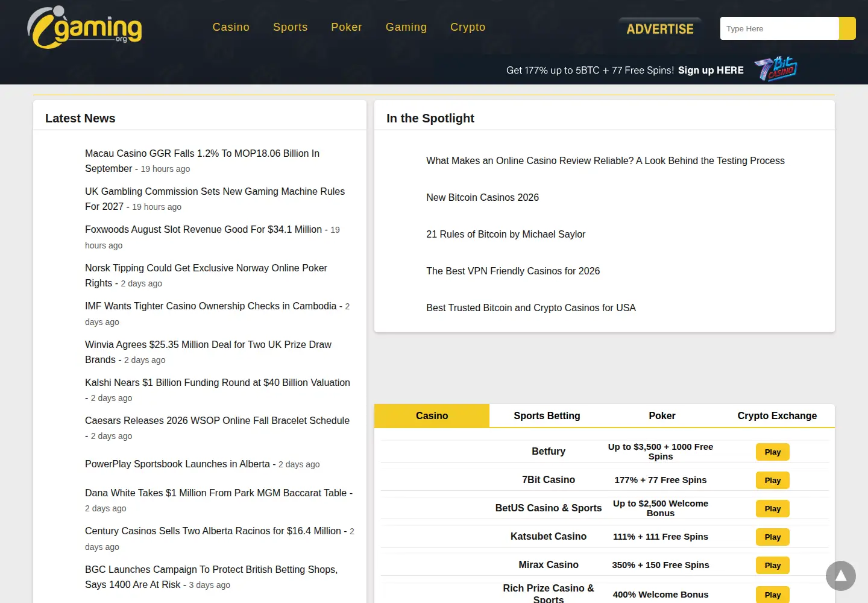Click Play for Rich Prize Casino & Sports
The height and width of the screenshot is (603, 868).
pyautogui.click(x=773, y=595)
